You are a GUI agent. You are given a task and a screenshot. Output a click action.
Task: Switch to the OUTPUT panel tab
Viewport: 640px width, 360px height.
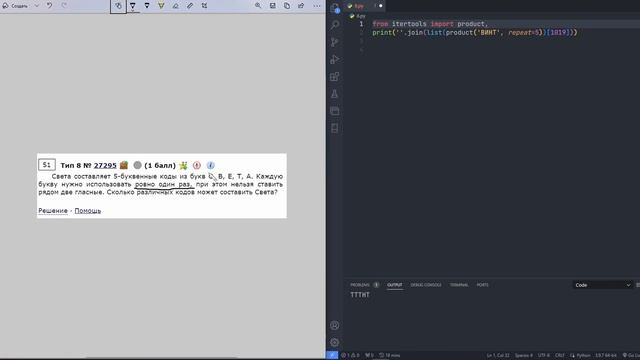click(x=395, y=285)
